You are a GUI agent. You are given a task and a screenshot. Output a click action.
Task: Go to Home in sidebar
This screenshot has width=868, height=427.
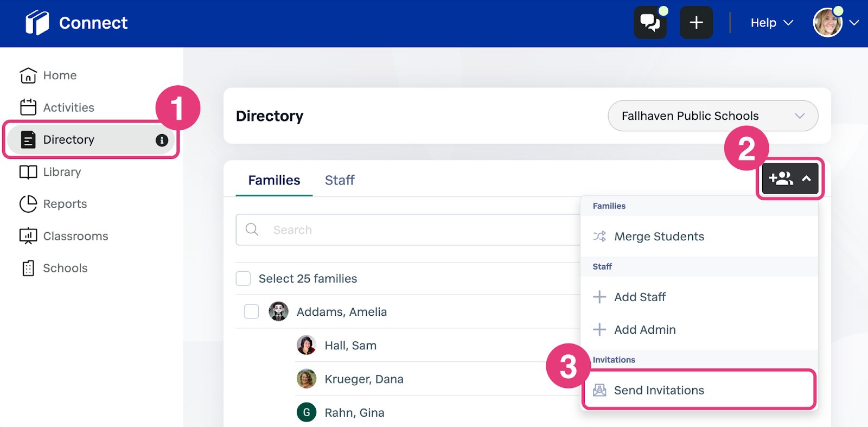[x=60, y=75]
